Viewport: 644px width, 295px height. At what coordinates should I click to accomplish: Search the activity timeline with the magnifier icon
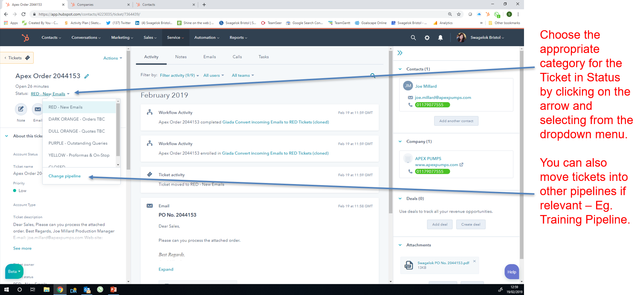(373, 75)
